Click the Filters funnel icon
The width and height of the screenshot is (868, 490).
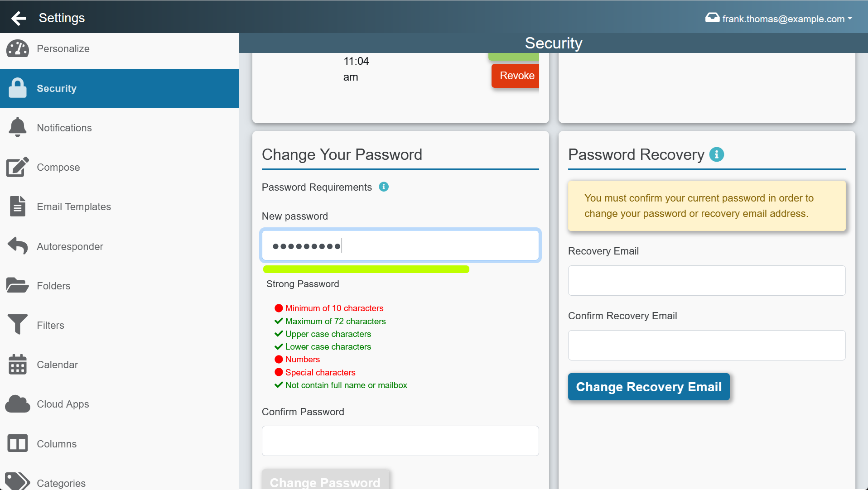17,325
